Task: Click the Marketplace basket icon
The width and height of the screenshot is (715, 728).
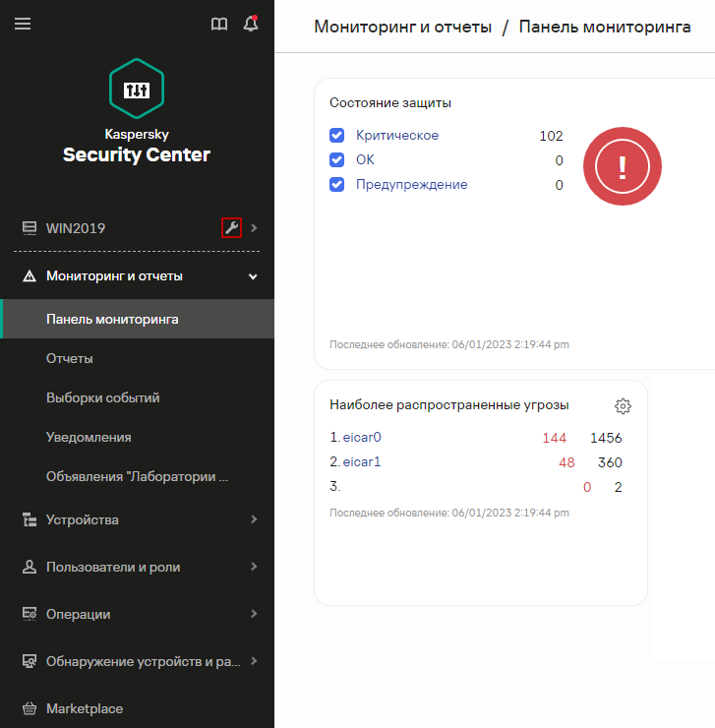Action: 30,708
